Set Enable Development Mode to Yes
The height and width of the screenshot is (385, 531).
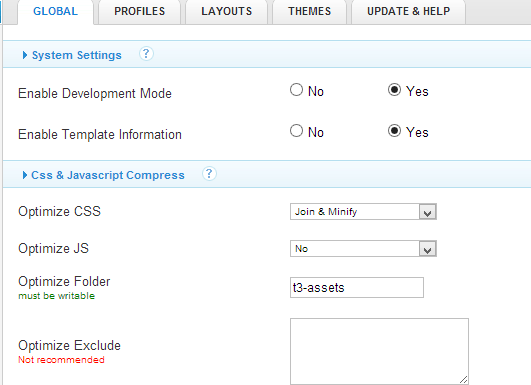point(395,90)
